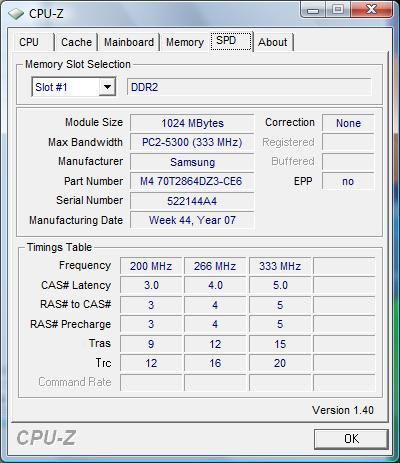This screenshot has height=463, width=400.
Task: Click the Manufacturing Date Week 44, Year 07
Action: [x=192, y=220]
